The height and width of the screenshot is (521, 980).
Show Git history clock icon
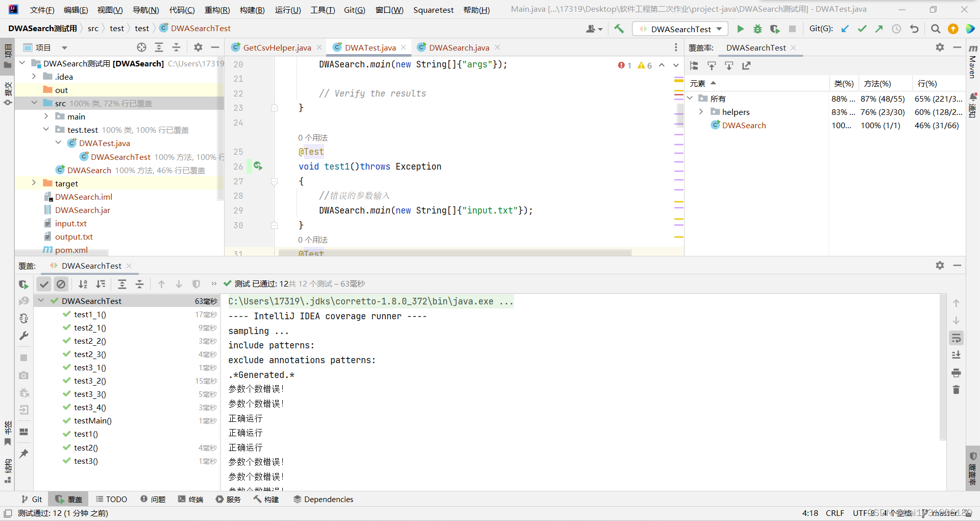point(896,29)
